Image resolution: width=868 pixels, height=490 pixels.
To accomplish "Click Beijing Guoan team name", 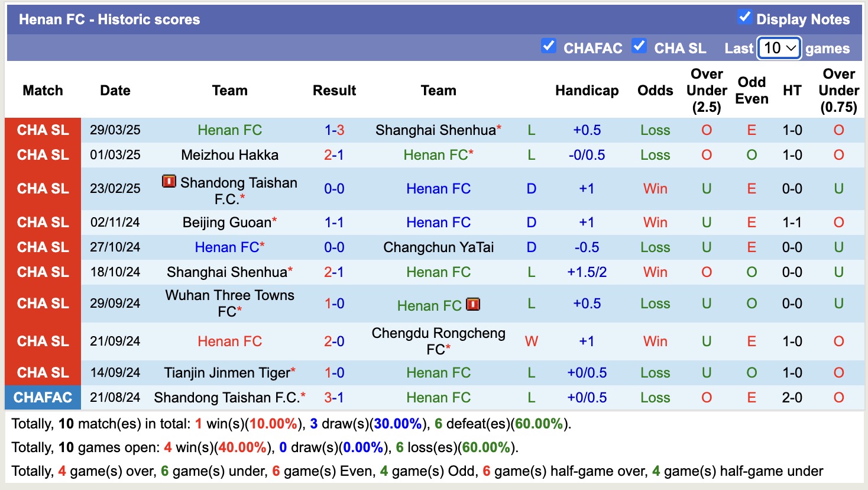I will [226, 223].
